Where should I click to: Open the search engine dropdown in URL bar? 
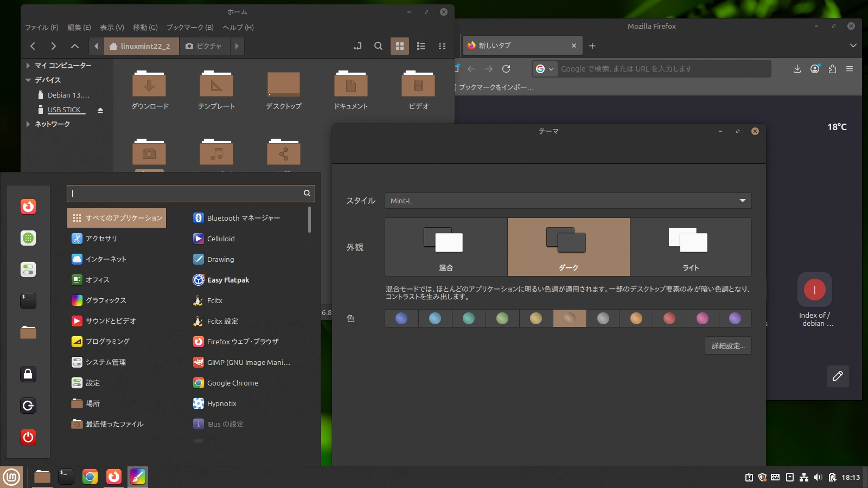point(545,69)
